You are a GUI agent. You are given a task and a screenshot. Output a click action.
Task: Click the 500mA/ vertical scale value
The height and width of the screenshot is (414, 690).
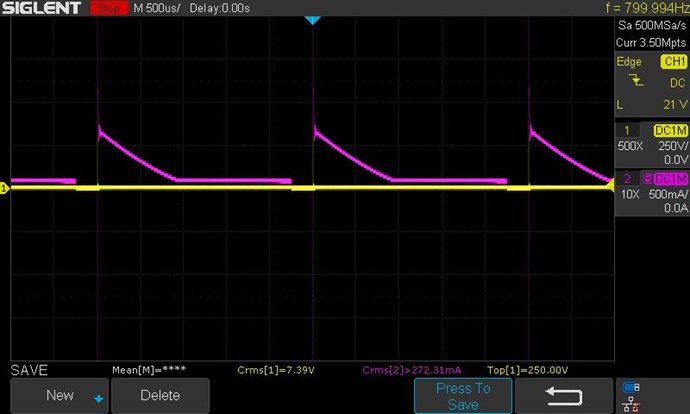668,194
